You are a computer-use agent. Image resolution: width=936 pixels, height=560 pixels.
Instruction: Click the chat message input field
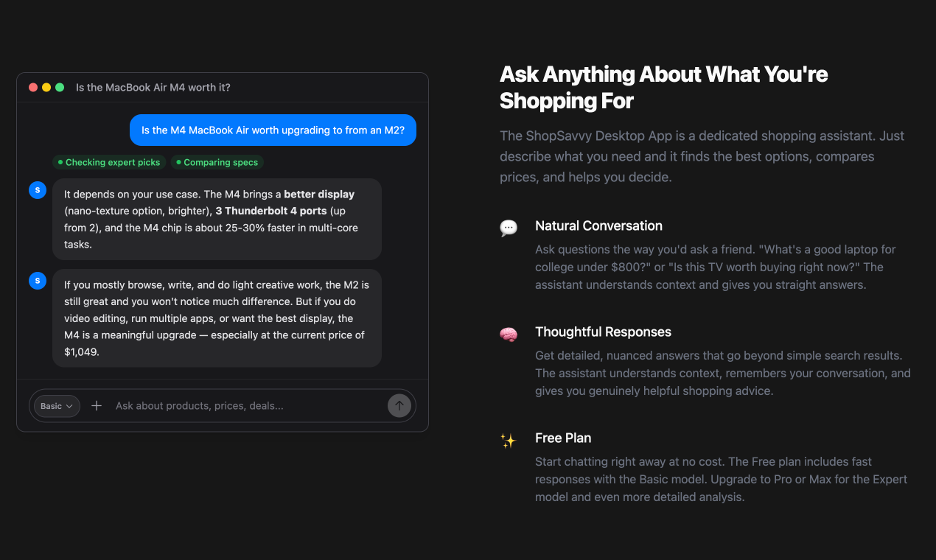(247, 406)
